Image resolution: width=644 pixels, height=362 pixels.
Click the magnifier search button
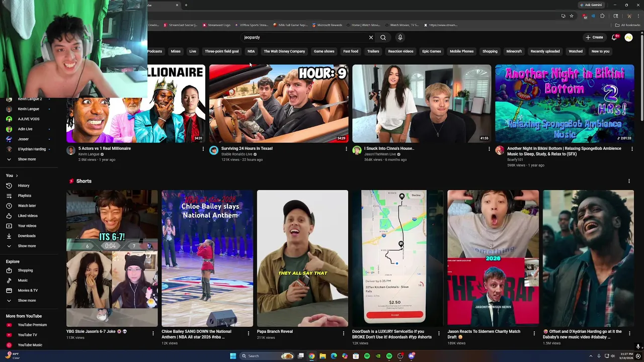point(383,37)
